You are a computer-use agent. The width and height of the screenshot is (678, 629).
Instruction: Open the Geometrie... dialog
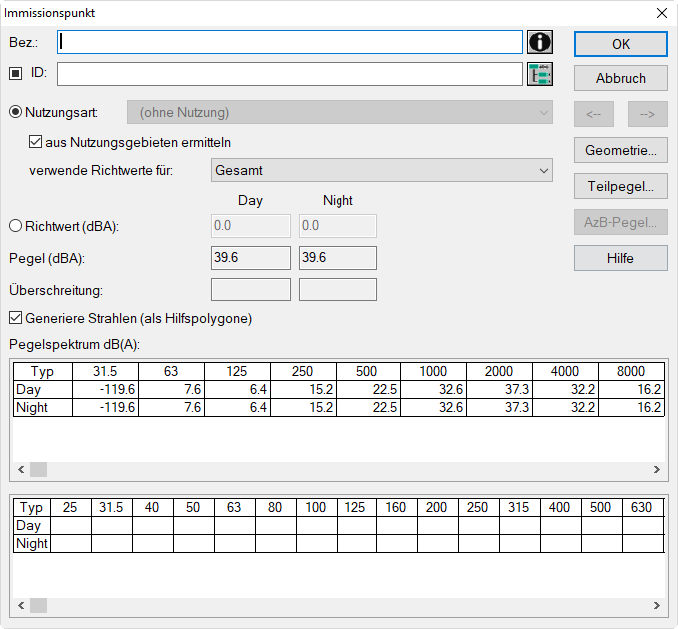pos(620,150)
